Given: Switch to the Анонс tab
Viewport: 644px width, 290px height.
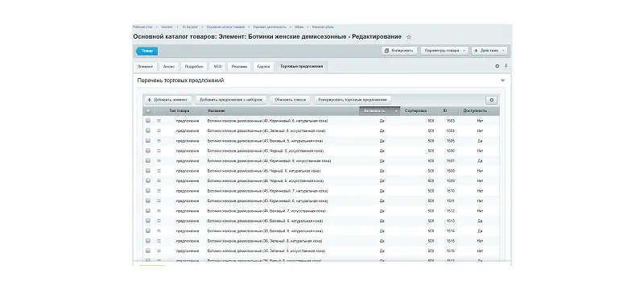Looking at the screenshot, I should [x=169, y=66].
